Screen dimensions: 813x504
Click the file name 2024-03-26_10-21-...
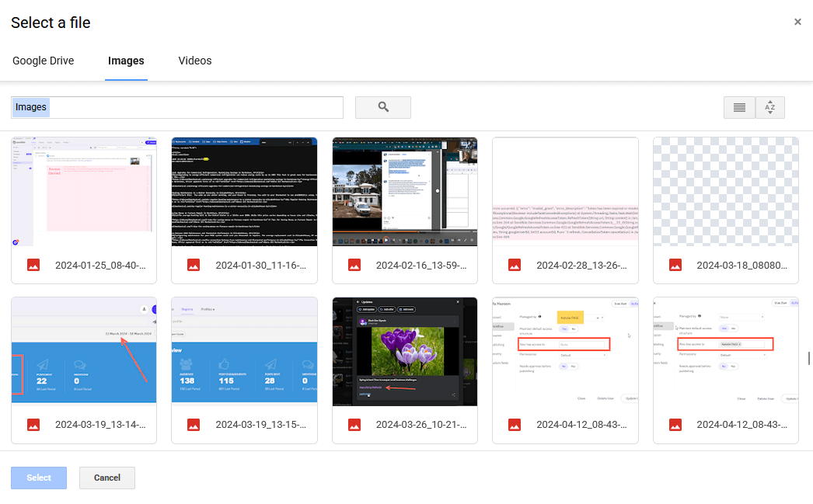(421, 425)
